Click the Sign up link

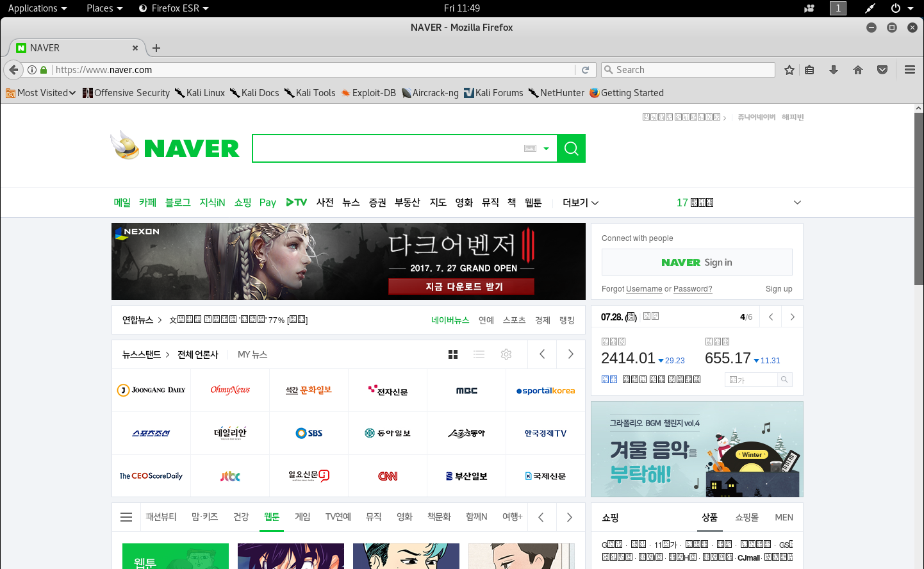pyautogui.click(x=779, y=289)
